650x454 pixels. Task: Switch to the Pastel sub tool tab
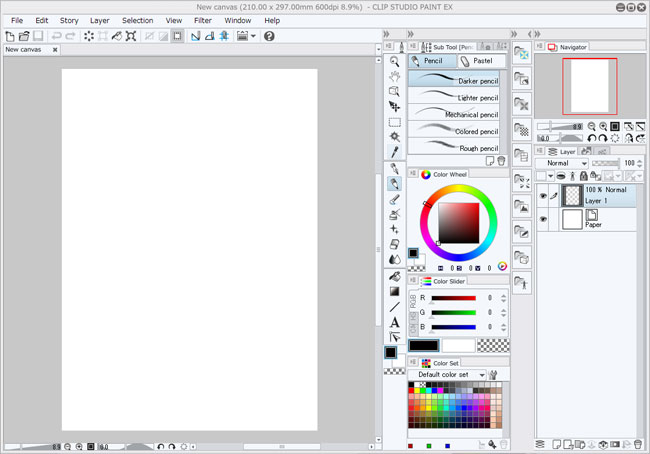pos(480,61)
